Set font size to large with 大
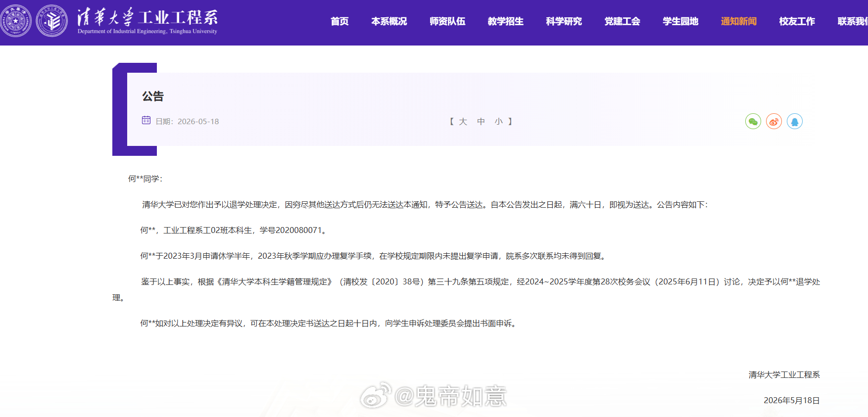Image resolution: width=868 pixels, height=417 pixels. point(463,122)
